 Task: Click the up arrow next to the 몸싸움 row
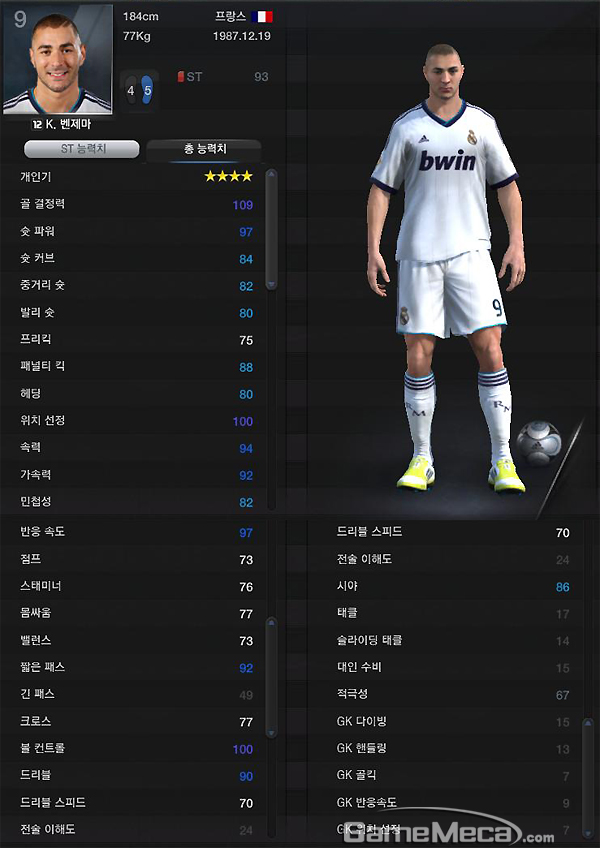pyautogui.click(x=272, y=623)
